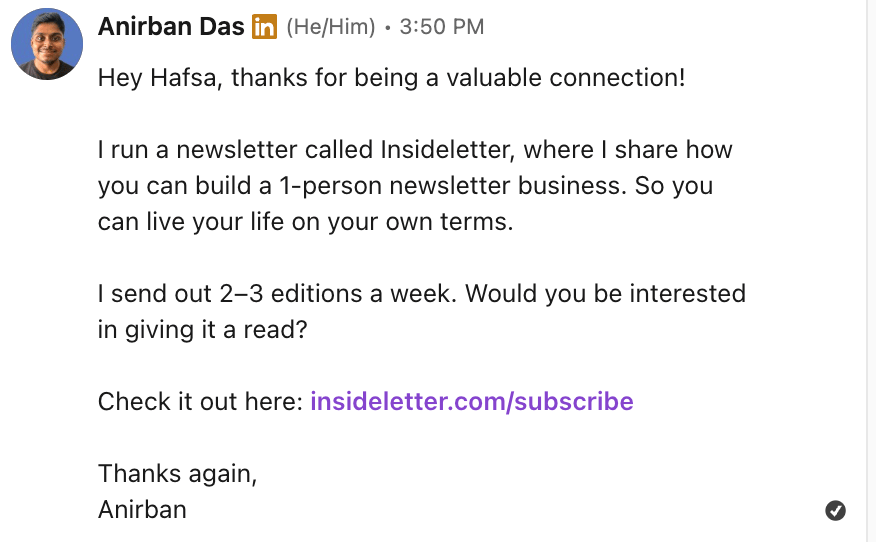Click the 'Anirban' signature at the bottom

[x=142, y=510]
